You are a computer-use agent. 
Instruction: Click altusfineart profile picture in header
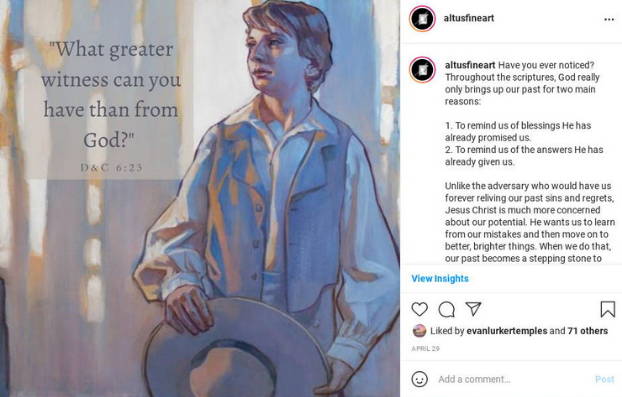point(422,18)
